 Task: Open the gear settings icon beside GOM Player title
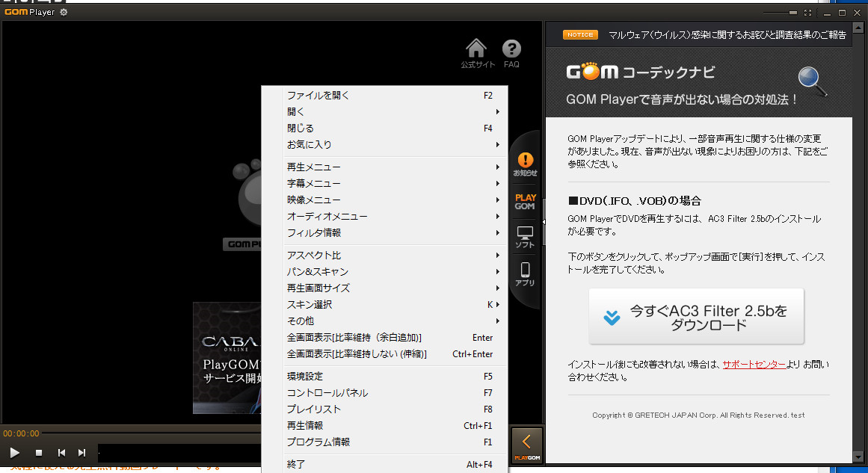click(64, 13)
